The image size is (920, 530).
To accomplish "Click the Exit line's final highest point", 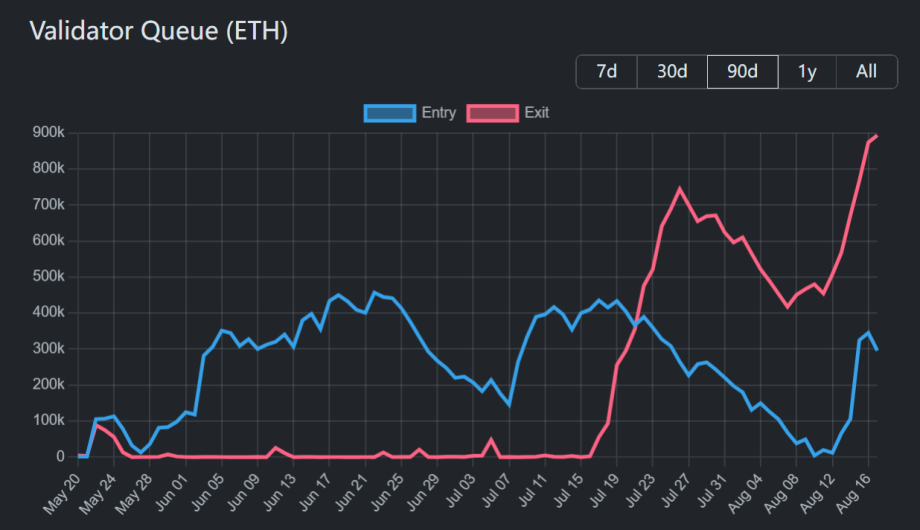I will pos(876,136).
